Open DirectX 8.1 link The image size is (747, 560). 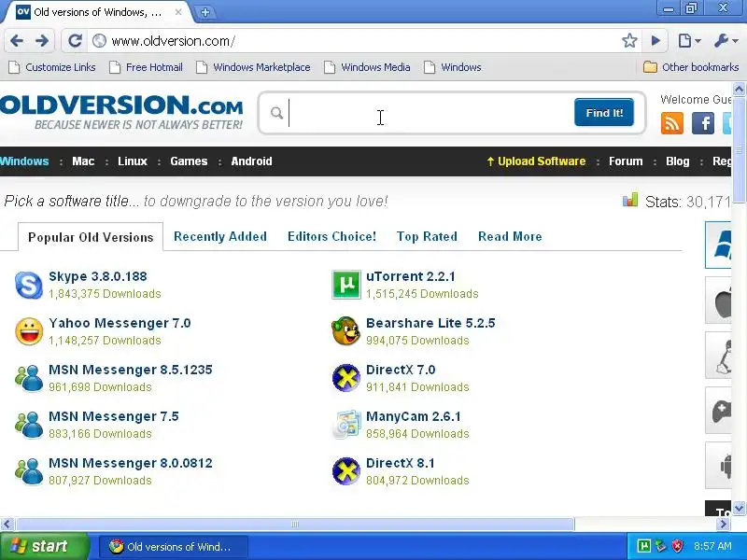401,463
